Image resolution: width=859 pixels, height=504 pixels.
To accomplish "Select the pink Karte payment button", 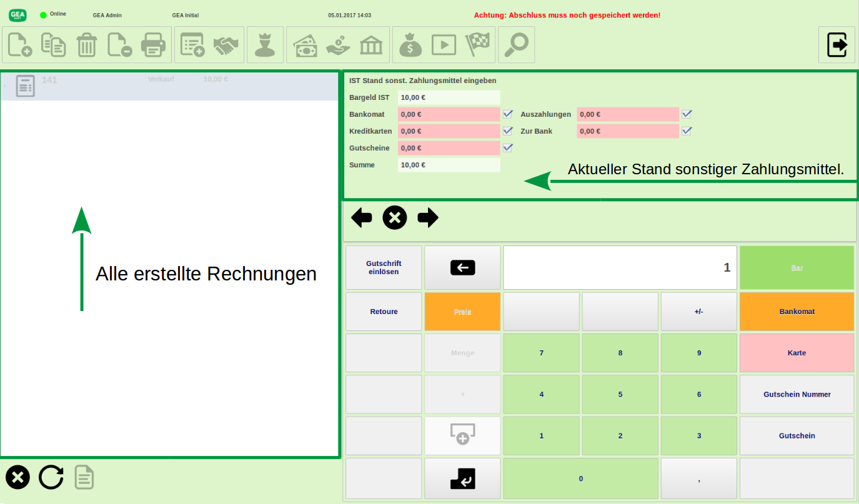I will click(x=797, y=353).
